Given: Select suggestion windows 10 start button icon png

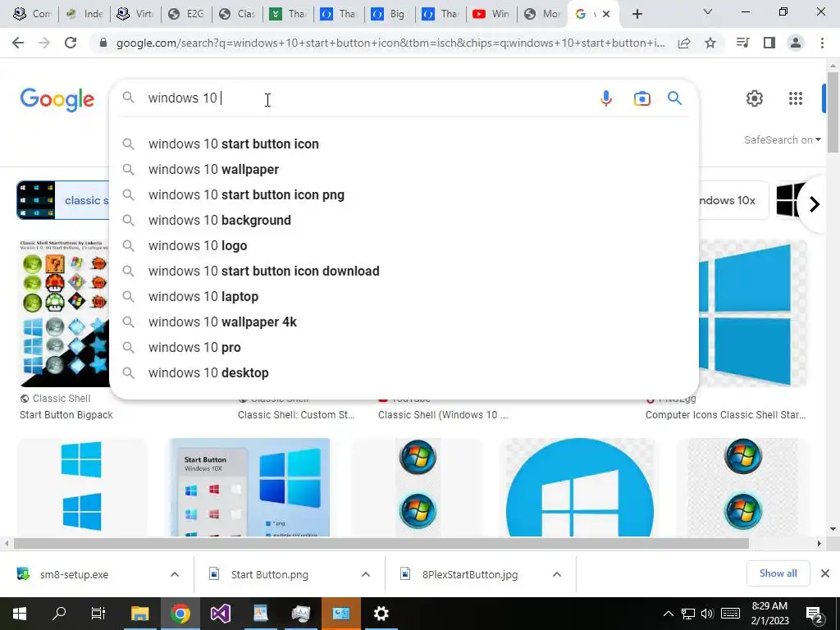Looking at the screenshot, I should click(404, 195).
